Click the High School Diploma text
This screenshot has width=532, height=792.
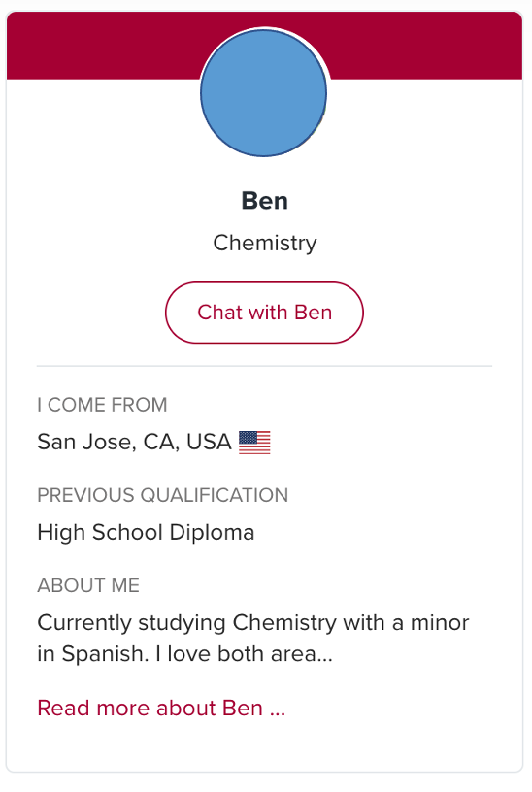(x=146, y=533)
